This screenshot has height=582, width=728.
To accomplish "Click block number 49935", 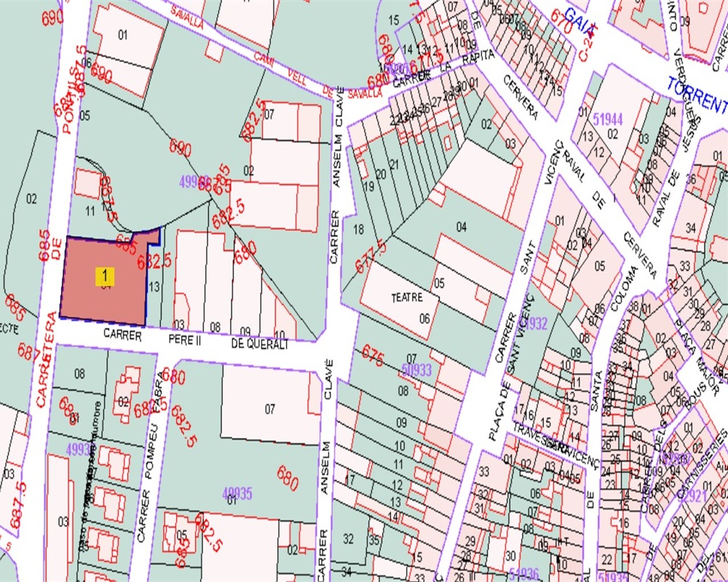I will tap(237, 494).
